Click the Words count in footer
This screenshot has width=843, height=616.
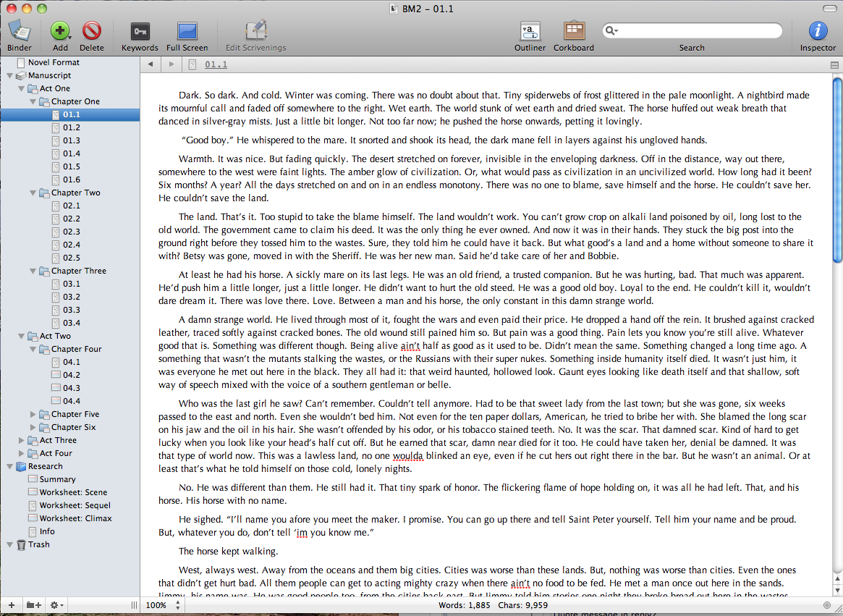click(x=464, y=605)
